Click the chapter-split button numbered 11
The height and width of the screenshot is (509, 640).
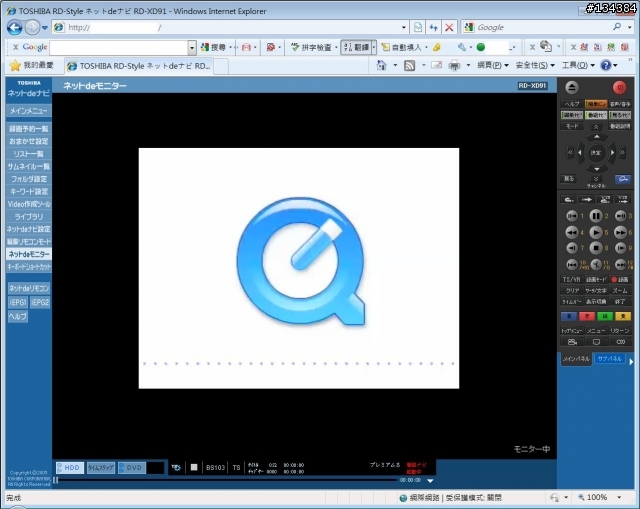coord(596,265)
